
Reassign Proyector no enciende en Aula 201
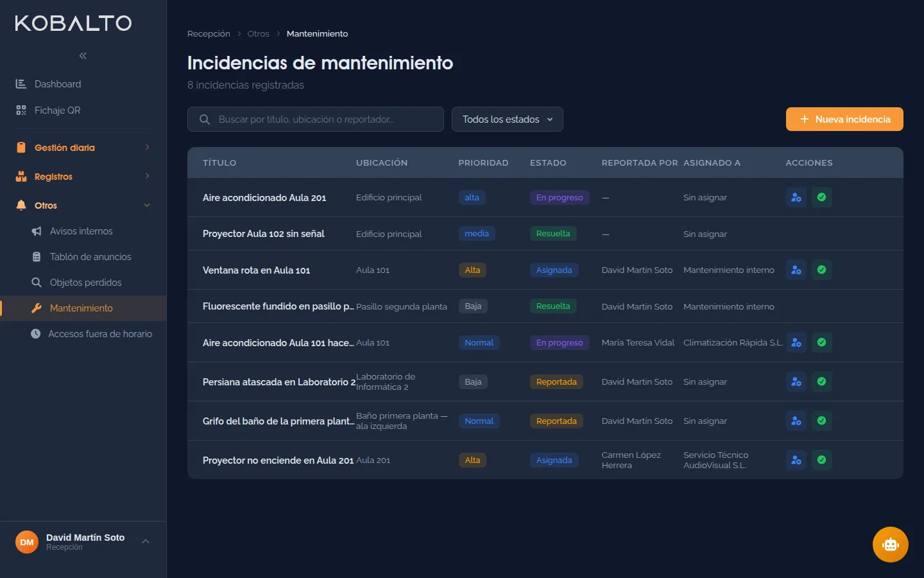[x=796, y=460]
